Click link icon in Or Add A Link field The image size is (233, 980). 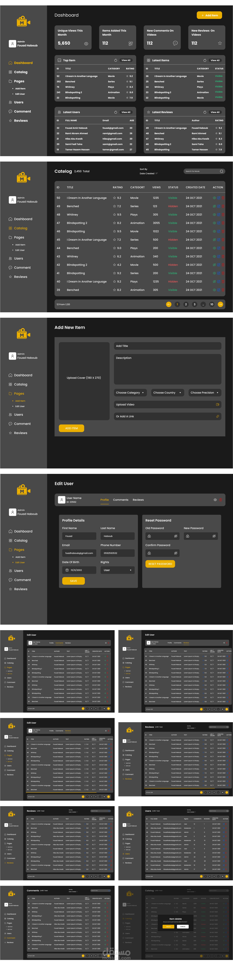coord(217,416)
